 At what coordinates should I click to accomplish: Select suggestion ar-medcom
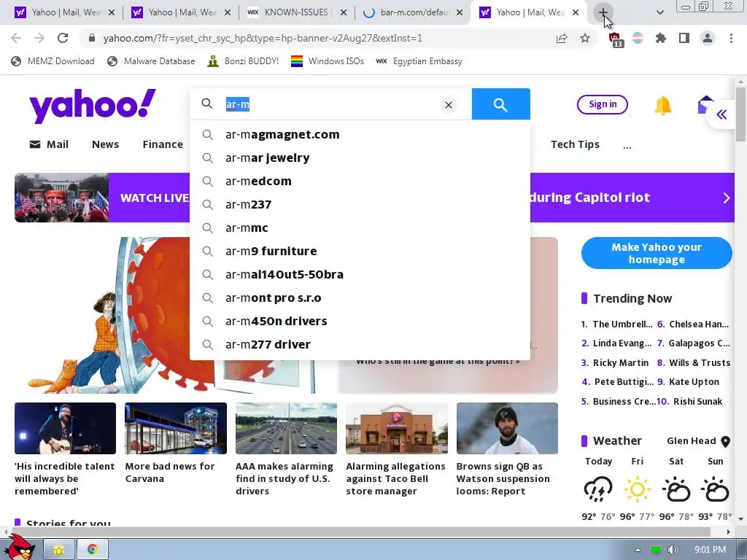tap(360, 181)
